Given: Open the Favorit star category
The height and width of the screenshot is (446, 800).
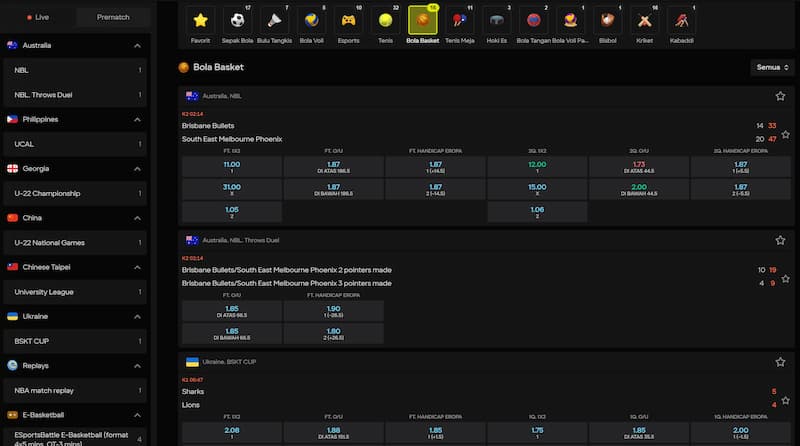Looking at the screenshot, I should (x=201, y=20).
